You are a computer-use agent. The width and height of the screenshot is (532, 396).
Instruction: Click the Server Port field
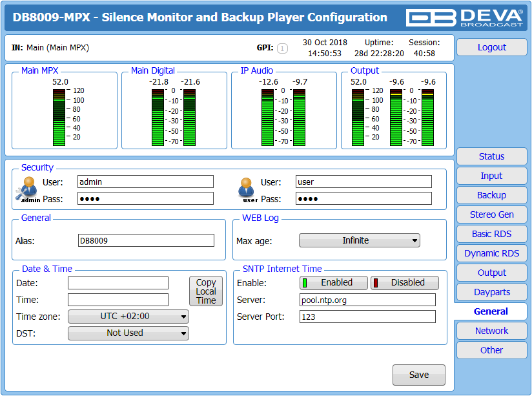(367, 317)
